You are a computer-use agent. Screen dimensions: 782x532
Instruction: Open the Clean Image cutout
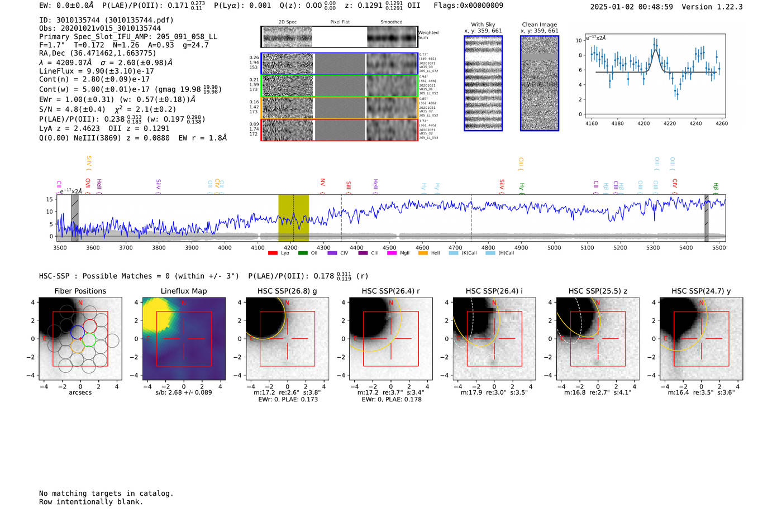tap(539, 83)
